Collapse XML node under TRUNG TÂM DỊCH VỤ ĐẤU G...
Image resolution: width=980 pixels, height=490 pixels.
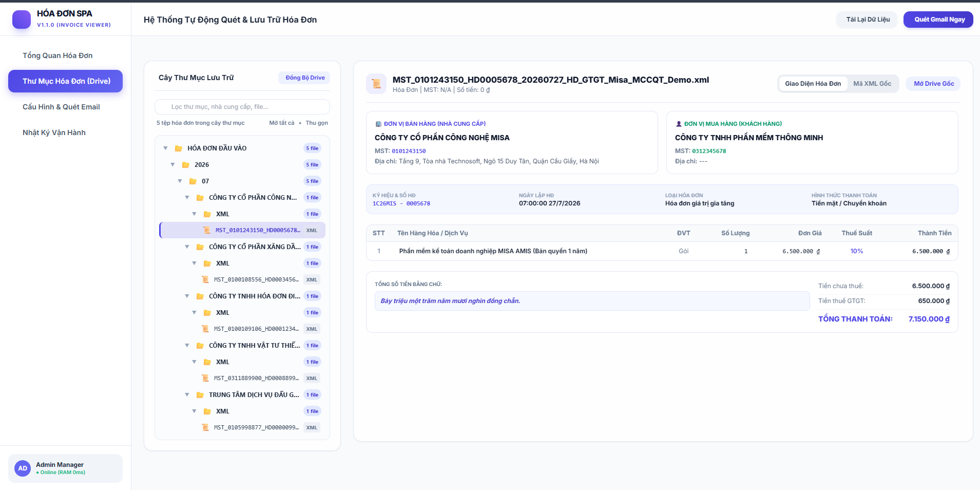pyautogui.click(x=194, y=411)
